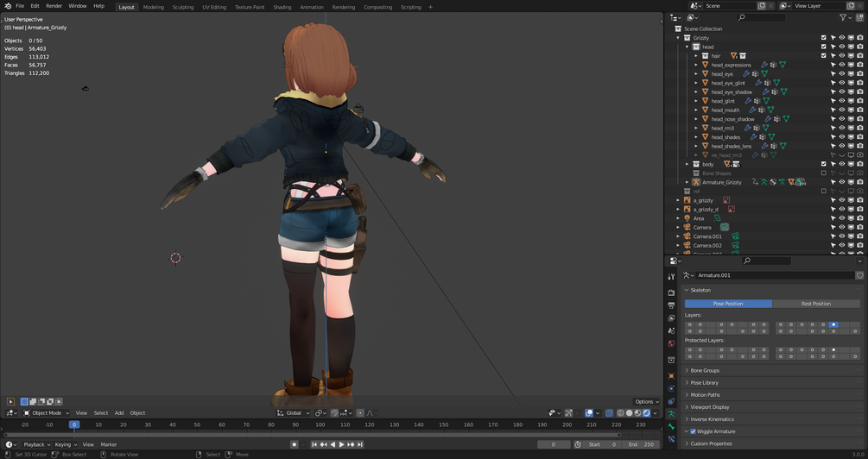The height and width of the screenshot is (459, 868).
Task: Hide head_eye in viewport via eye icon
Action: click(x=842, y=73)
